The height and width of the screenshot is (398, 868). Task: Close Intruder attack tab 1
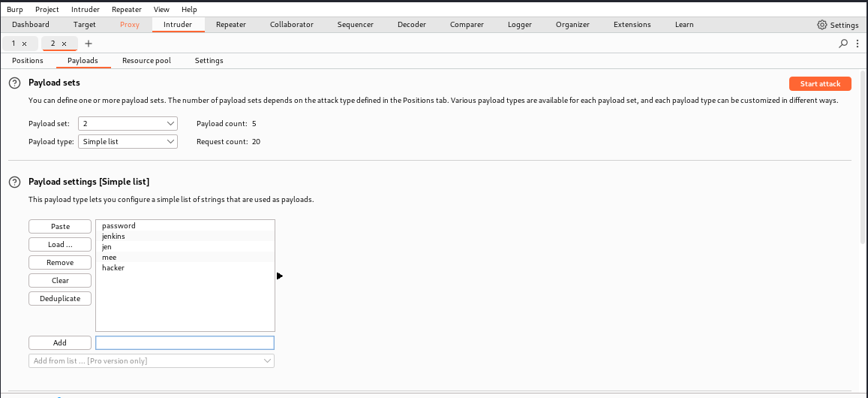[x=25, y=44]
